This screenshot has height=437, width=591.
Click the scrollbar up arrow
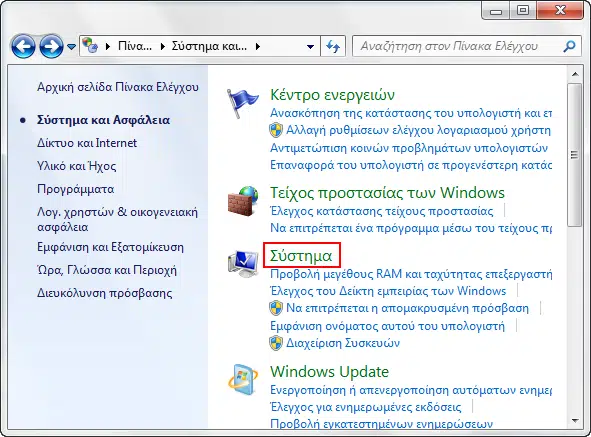click(575, 74)
